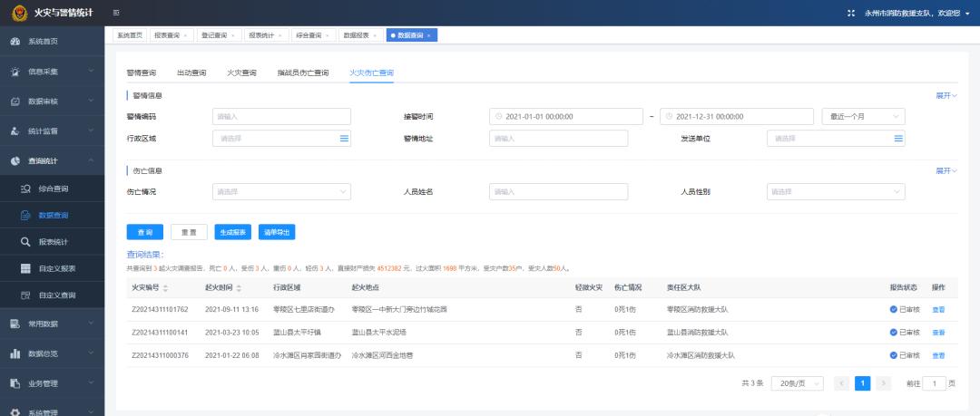Viewport: 980px width, 416px height.
Task: Sort the table by 起火时间
Action: tap(239, 288)
